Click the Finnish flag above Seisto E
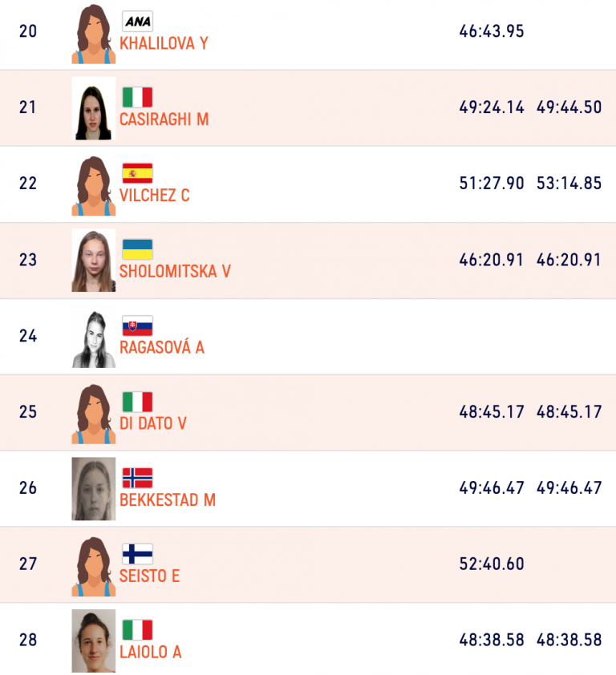 click(137, 554)
